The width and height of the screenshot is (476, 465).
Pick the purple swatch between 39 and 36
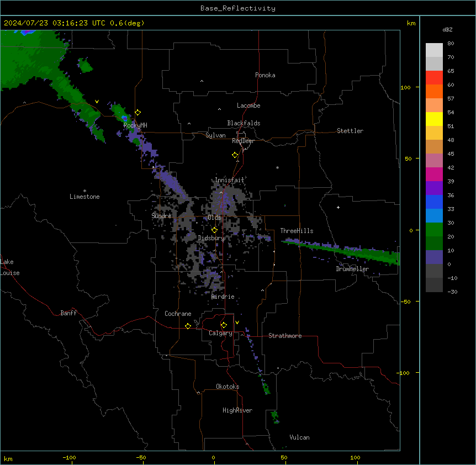click(434, 188)
